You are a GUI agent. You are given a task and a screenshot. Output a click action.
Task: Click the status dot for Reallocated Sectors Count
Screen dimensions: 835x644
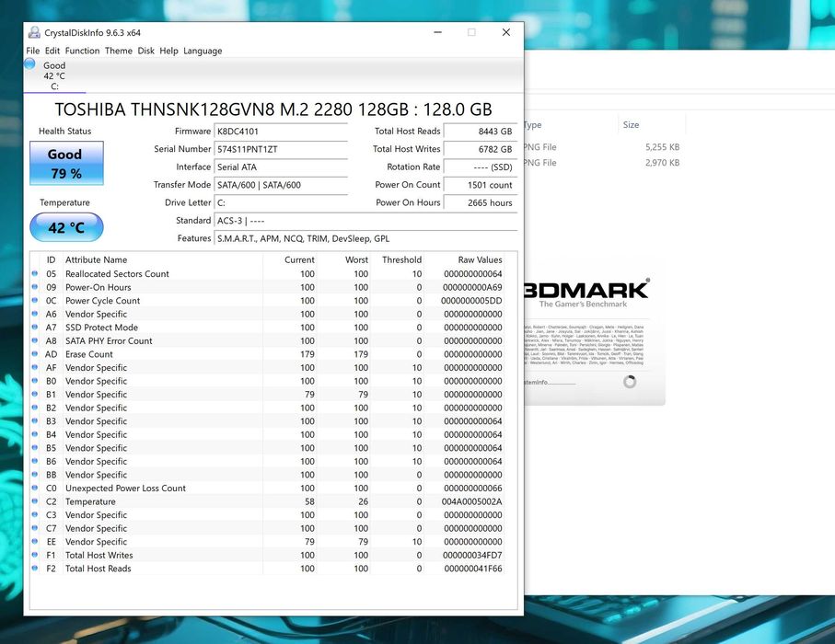(35, 273)
